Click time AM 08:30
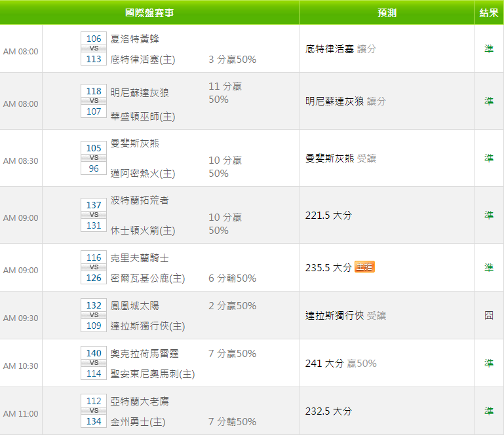The width and height of the screenshot is (504, 435). [20, 161]
